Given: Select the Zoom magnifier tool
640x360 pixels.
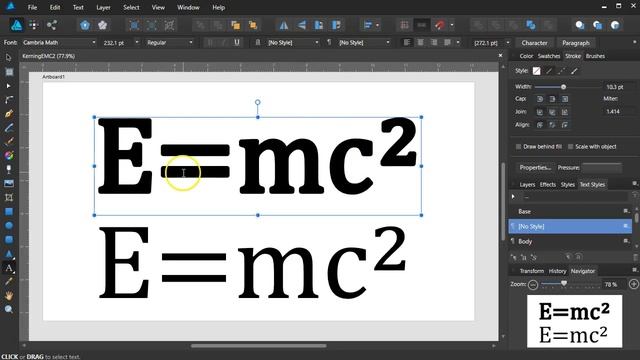Looking at the screenshot, I should (x=9, y=309).
